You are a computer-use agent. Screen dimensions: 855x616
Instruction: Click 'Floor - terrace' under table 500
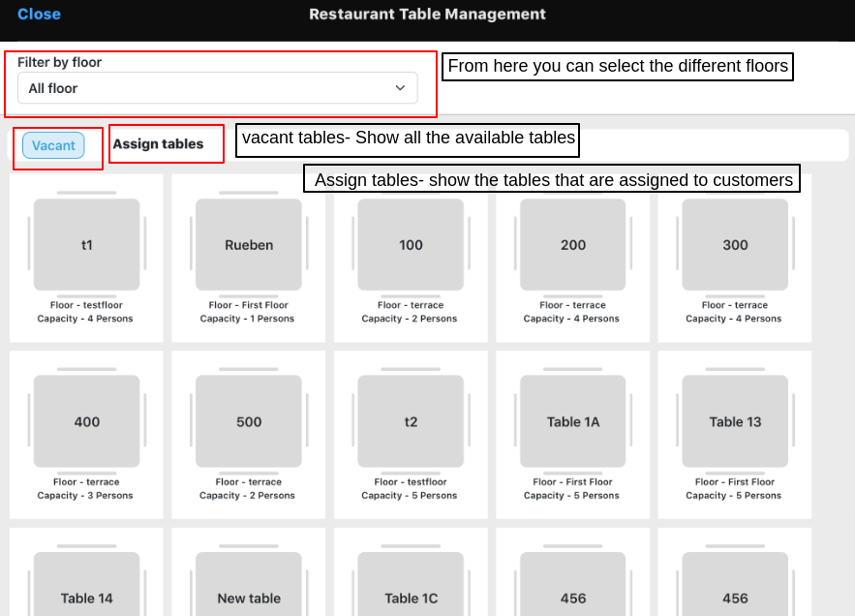tap(248, 481)
